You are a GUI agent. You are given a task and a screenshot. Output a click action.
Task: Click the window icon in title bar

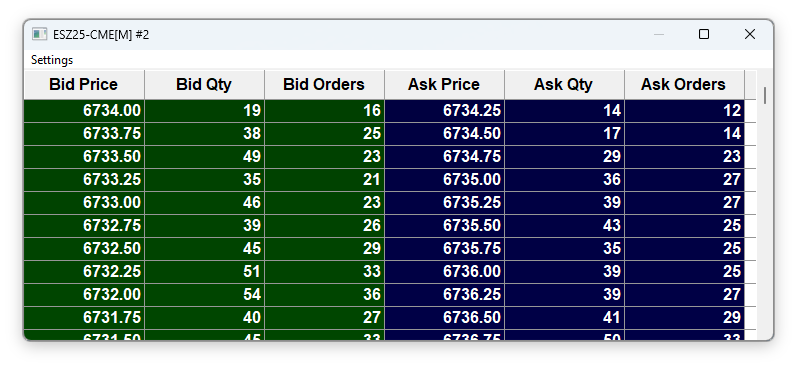[x=40, y=34]
